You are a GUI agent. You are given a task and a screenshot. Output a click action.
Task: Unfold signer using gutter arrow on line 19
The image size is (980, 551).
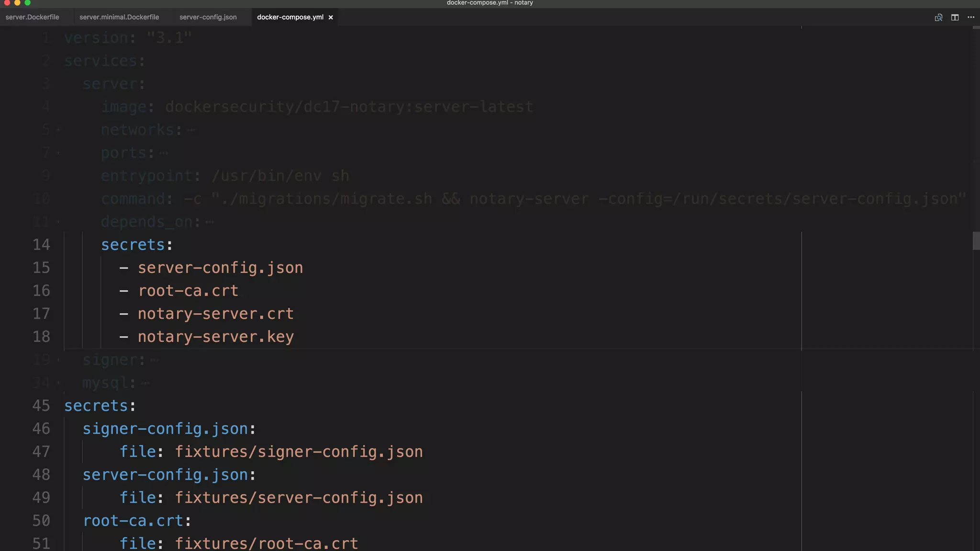pyautogui.click(x=58, y=360)
